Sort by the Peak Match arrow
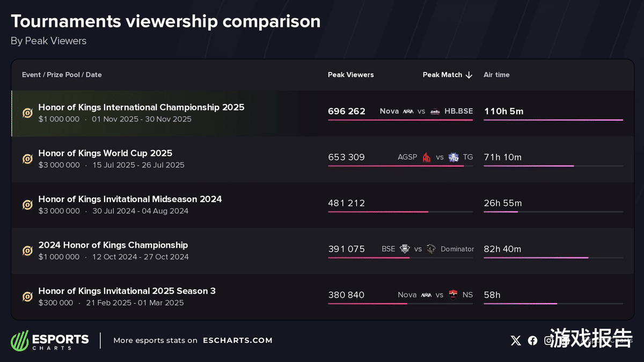 469,75
